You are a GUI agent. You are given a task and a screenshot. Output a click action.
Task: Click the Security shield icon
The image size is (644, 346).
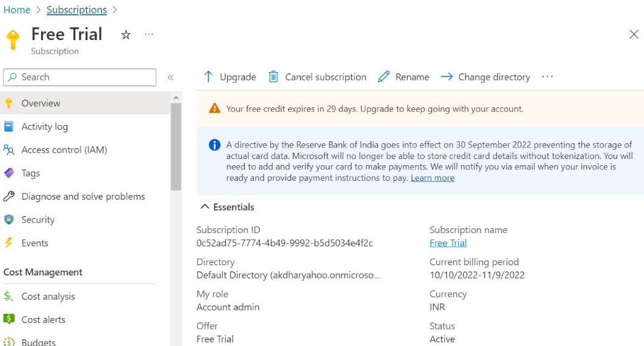(x=9, y=220)
